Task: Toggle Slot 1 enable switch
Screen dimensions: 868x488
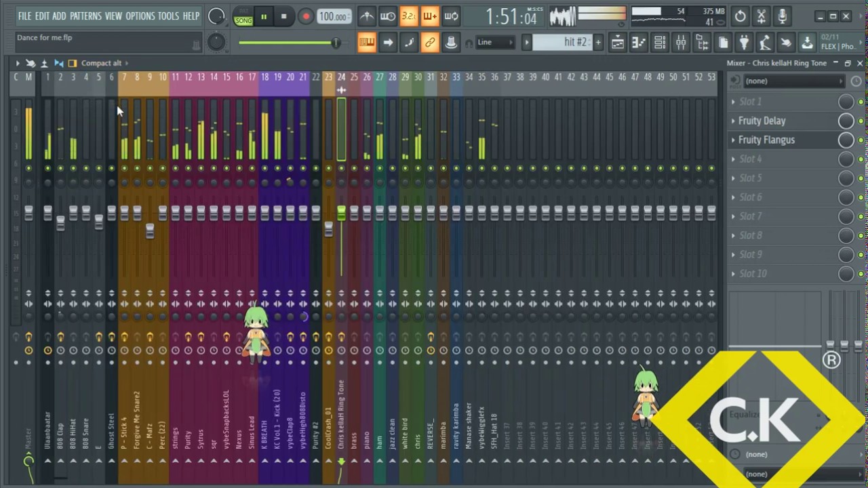Action: click(x=861, y=102)
